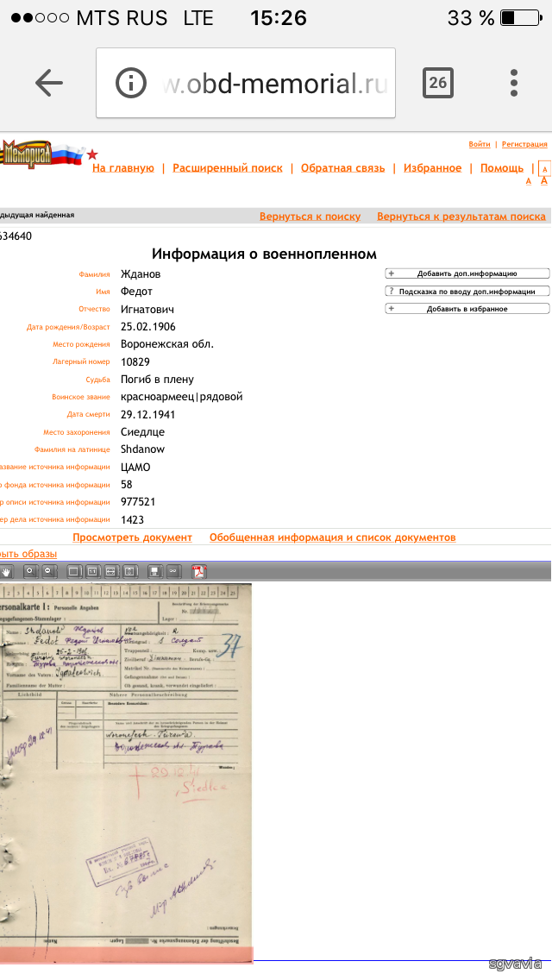The image size is (552, 980).
Task: Open Избранное
Action: (x=433, y=168)
